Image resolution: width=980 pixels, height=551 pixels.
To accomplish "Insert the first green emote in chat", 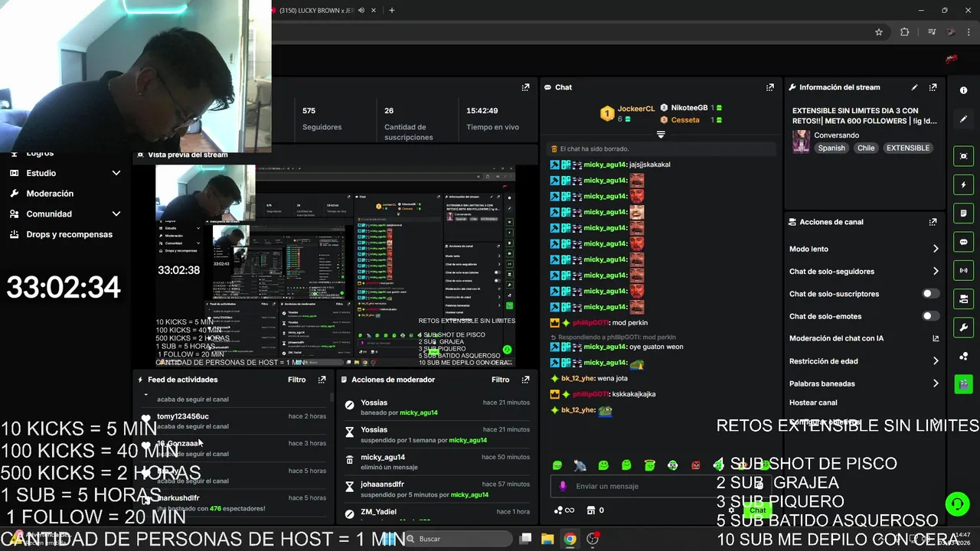I will (x=557, y=465).
